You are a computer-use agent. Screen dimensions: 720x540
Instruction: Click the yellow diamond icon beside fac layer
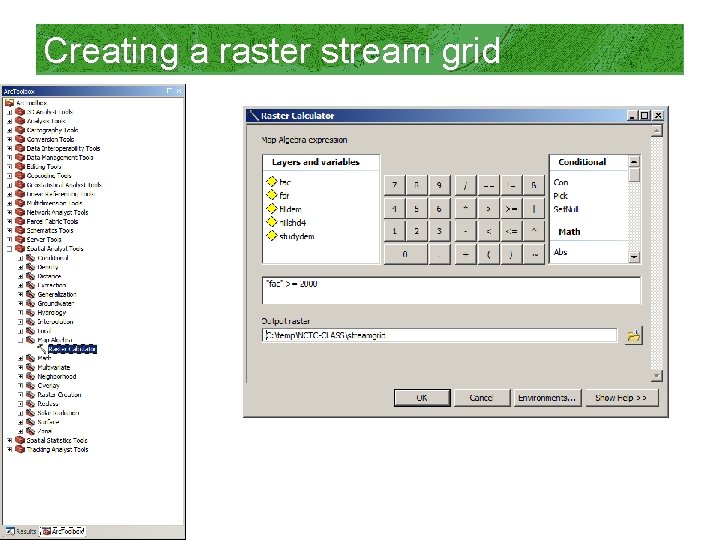click(x=271, y=181)
